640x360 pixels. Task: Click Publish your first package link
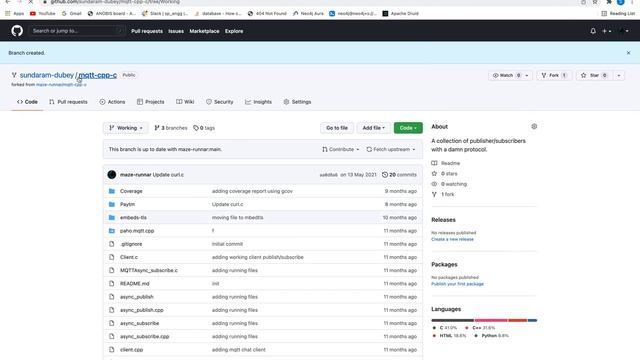pyautogui.click(x=457, y=284)
